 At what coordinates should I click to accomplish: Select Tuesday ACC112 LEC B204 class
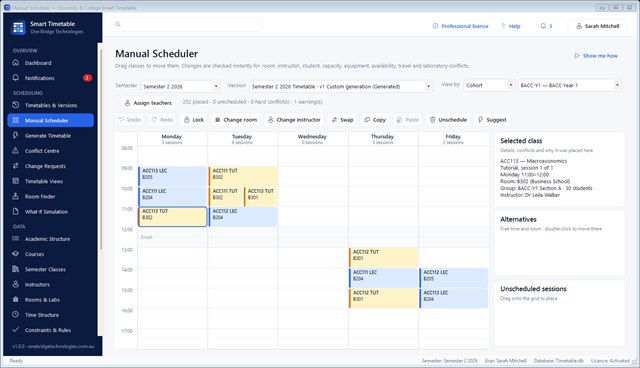point(243,217)
